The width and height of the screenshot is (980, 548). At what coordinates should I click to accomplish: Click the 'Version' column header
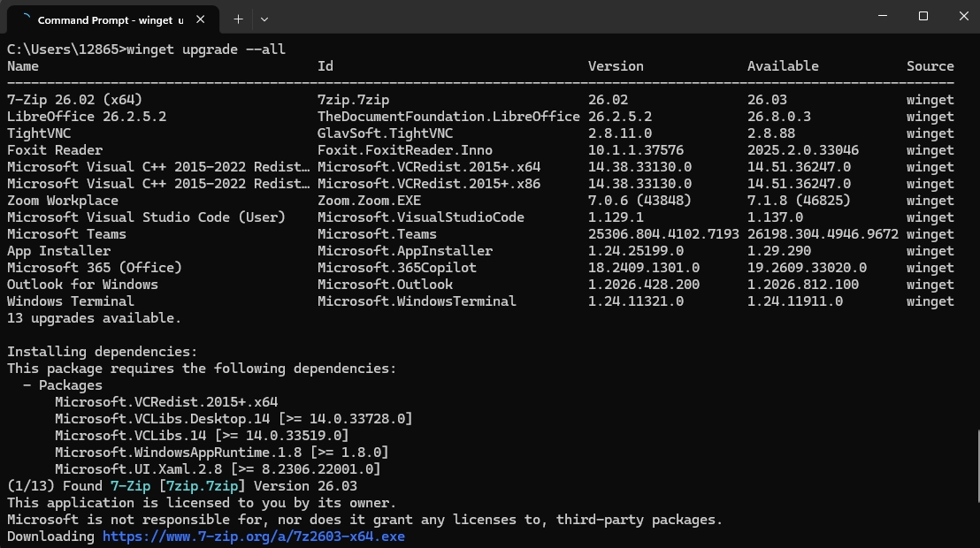click(x=616, y=66)
